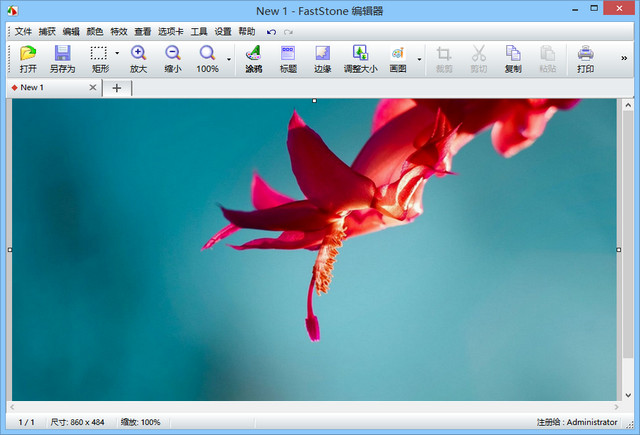Select the 矩形 rectangle selection tool
640x435 pixels.
99,59
